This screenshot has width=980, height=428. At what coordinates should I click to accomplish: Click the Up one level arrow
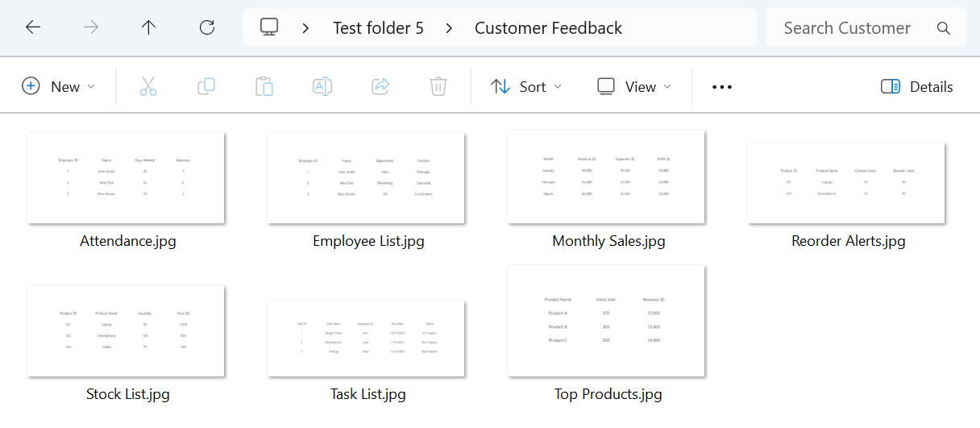pyautogui.click(x=148, y=27)
